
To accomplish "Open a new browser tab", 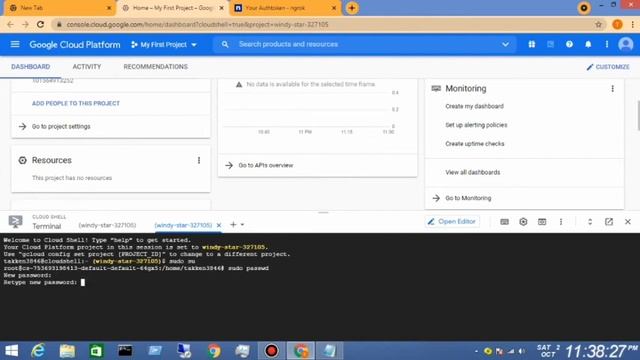I will tap(352, 8).
